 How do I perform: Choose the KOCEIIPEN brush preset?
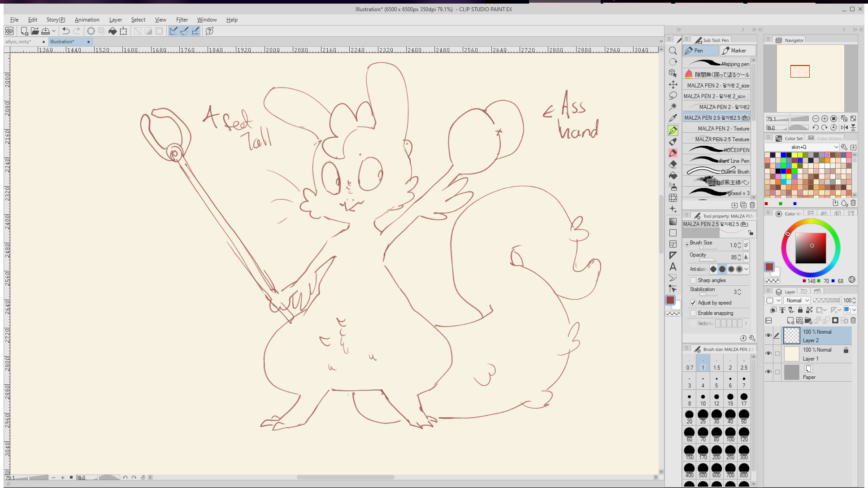coord(716,150)
